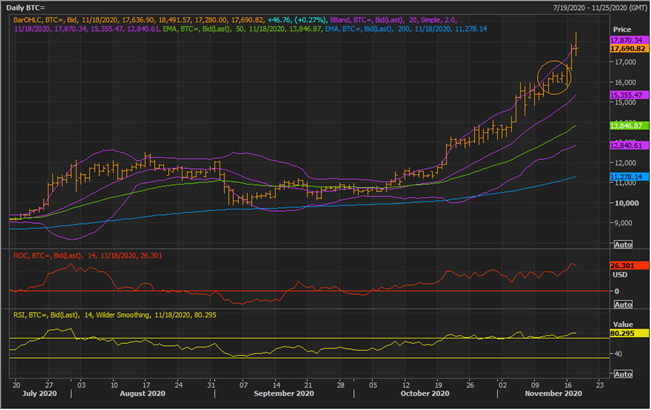Image resolution: width=651 pixels, height=410 pixels.
Task: Click the Daily BTC= chart title
Action: (25, 8)
